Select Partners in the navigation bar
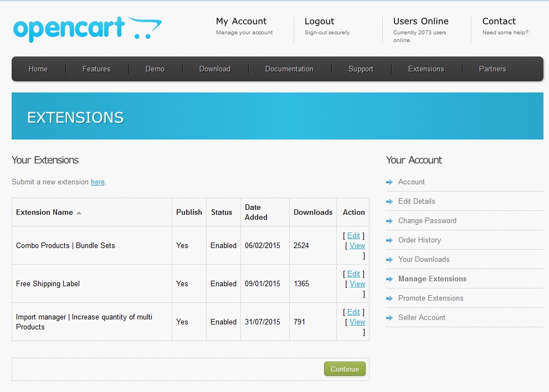 pos(492,69)
